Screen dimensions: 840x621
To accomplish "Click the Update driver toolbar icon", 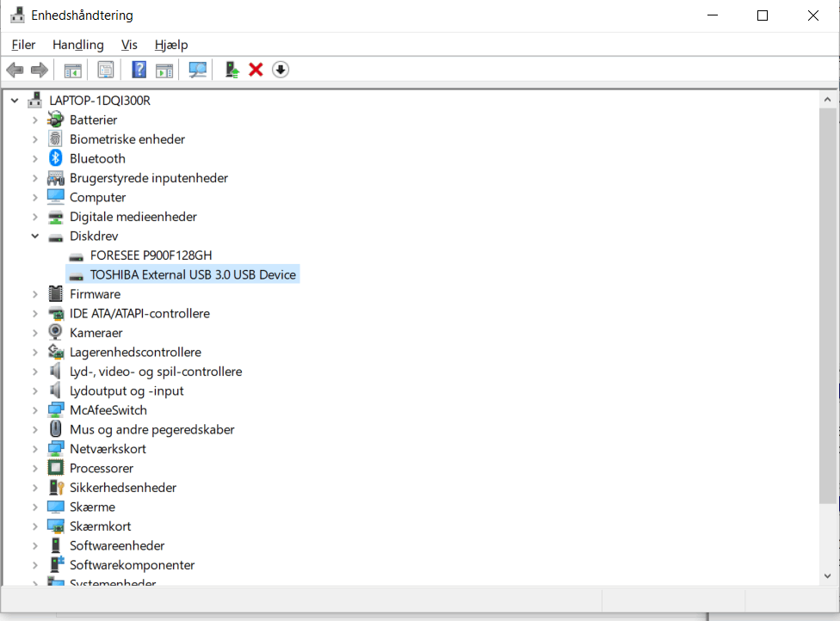I will pos(232,70).
